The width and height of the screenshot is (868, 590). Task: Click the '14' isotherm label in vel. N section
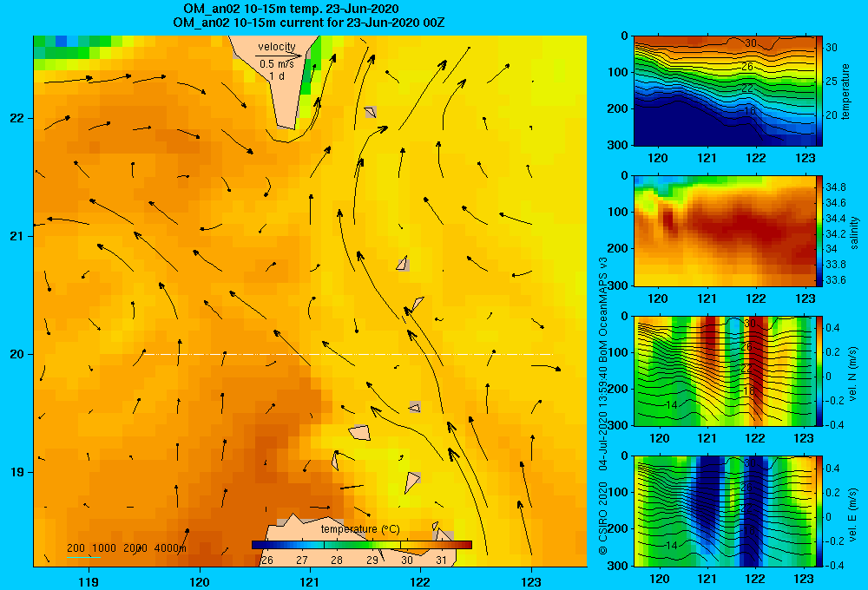[x=671, y=405]
